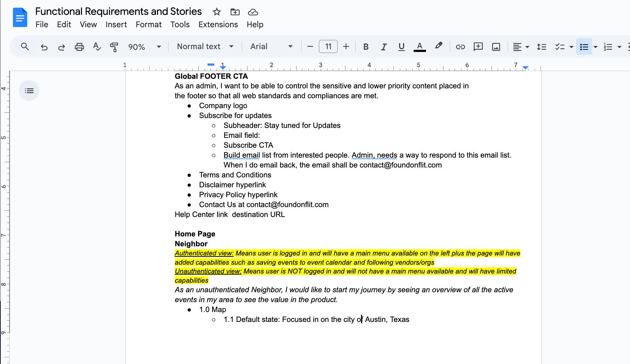Insert an image
This screenshot has height=364, width=630.
(x=496, y=47)
